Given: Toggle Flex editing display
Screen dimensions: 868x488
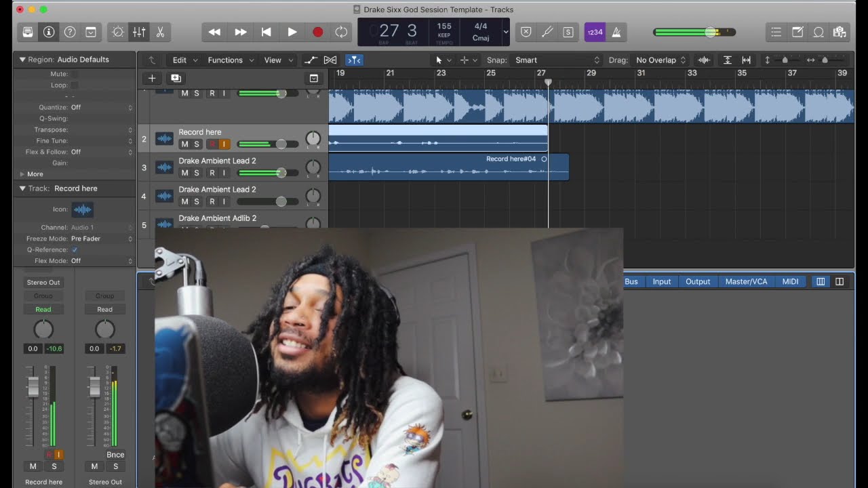Looking at the screenshot, I should pos(330,60).
